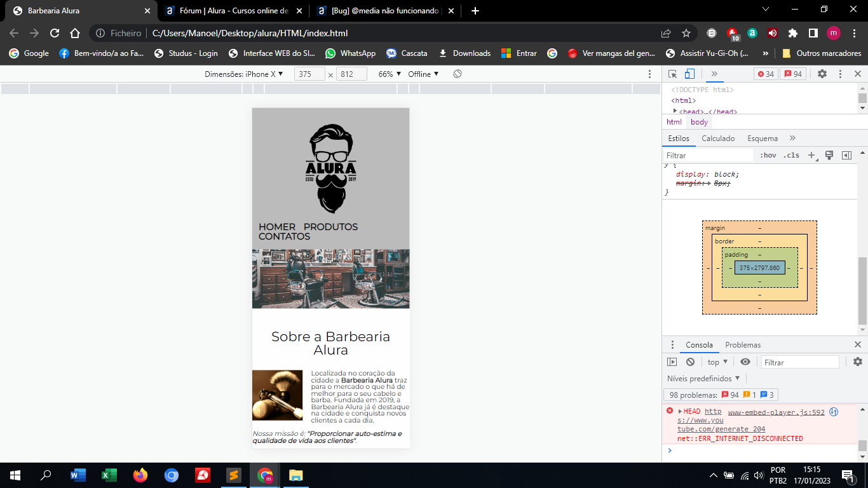Open the AdBlock extension with badge 10
Image resolution: width=868 pixels, height=488 pixels.
click(x=733, y=33)
